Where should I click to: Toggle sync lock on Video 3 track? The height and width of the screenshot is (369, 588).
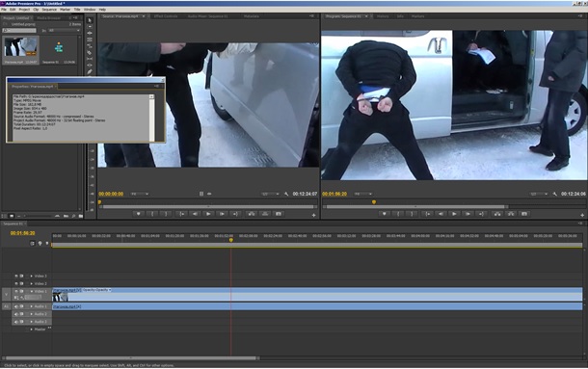tap(22, 276)
